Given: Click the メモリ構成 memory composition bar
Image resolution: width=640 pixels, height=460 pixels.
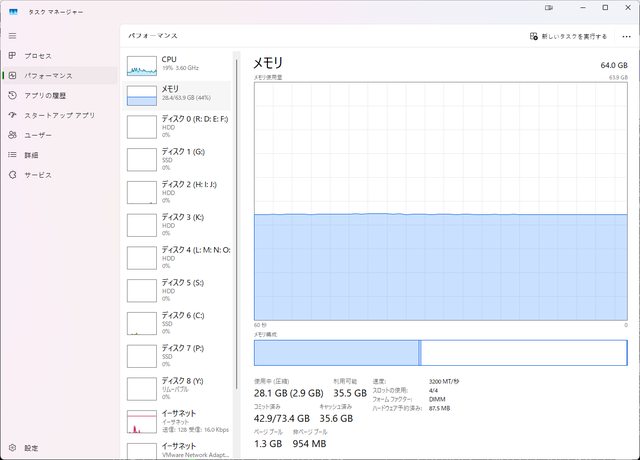Looking at the screenshot, I should tap(440, 353).
